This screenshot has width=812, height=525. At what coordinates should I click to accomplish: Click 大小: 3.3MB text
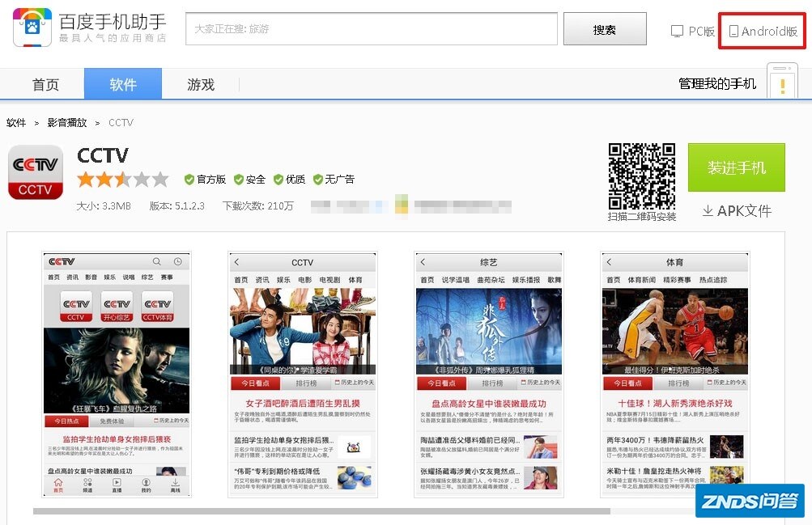click(x=104, y=205)
